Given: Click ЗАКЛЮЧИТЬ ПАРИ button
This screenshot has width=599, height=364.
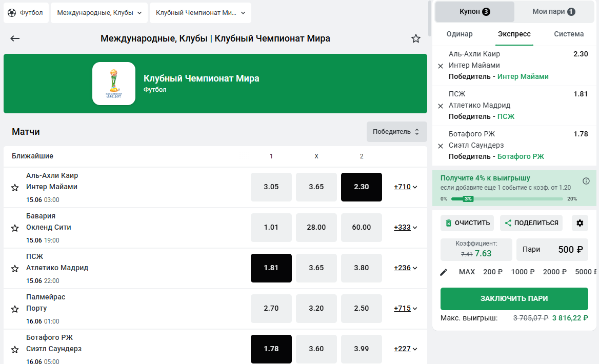Looking at the screenshot, I should [x=514, y=299].
